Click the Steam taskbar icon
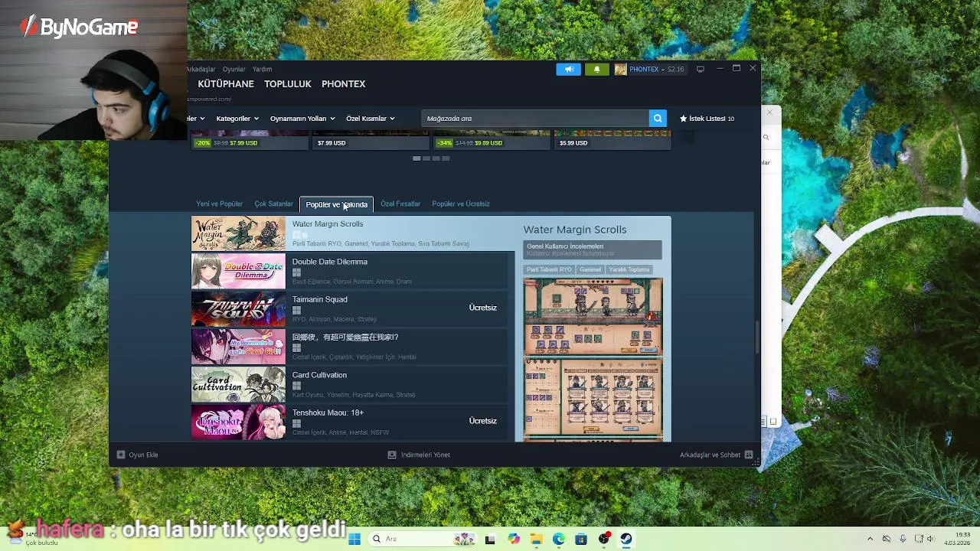Screen dimensions: 980x551 pos(626,539)
